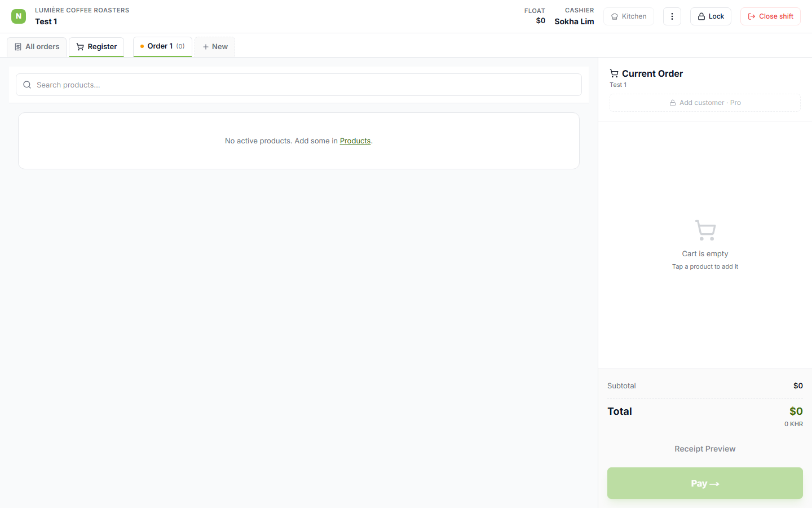
Task: Open Receipt Preview
Action: pyautogui.click(x=705, y=449)
